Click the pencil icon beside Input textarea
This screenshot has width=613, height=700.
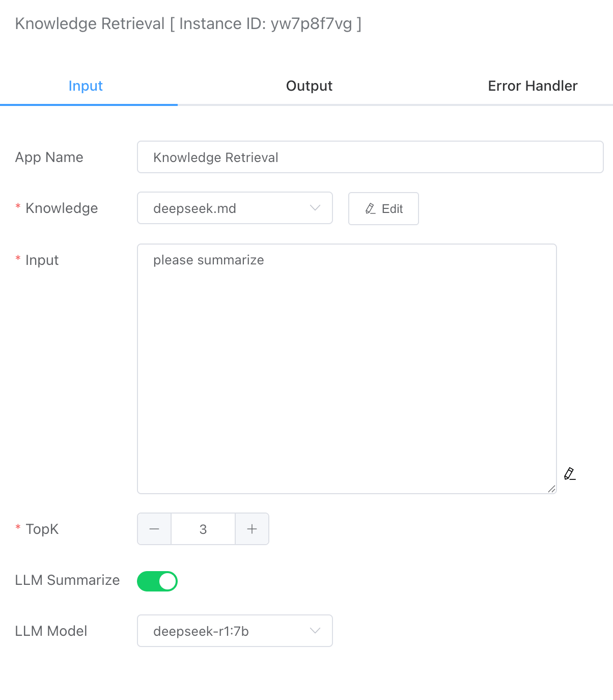(x=570, y=474)
